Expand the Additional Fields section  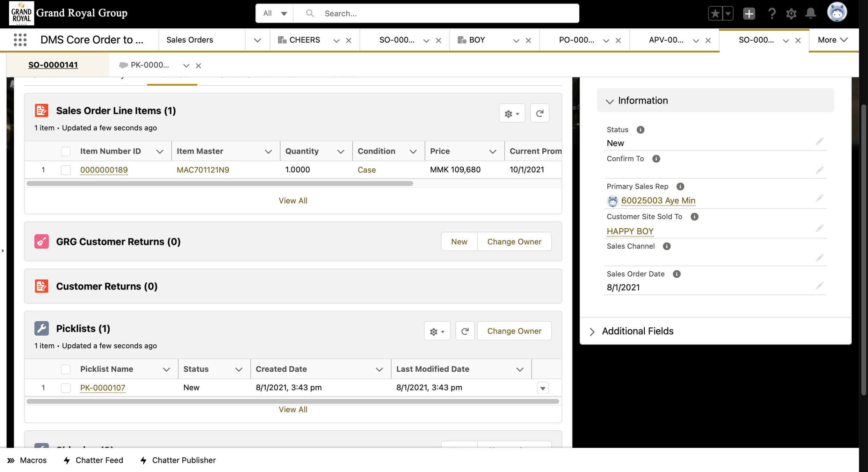[592, 331]
